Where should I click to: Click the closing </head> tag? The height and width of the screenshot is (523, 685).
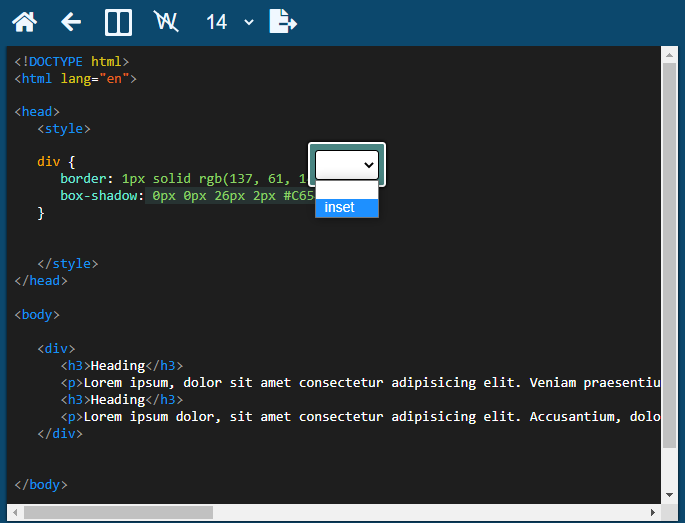click(41, 281)
